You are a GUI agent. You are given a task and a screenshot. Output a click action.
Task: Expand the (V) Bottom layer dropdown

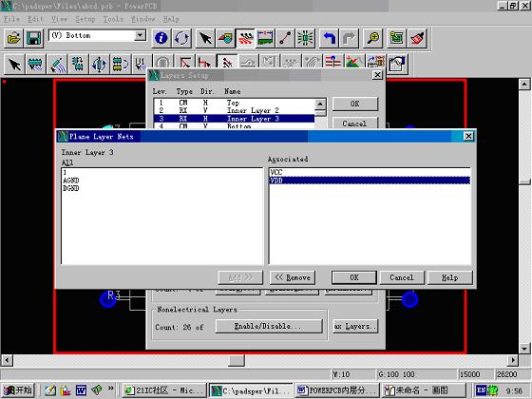pyautogui.click(x=140, y=35)
